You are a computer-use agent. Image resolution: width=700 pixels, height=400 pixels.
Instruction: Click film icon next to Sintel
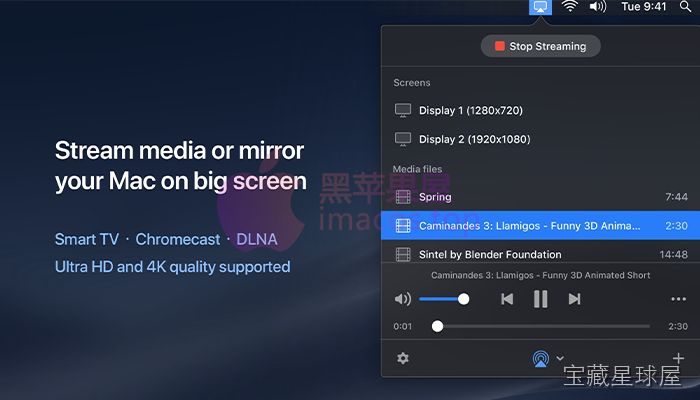tap(403, 254)
